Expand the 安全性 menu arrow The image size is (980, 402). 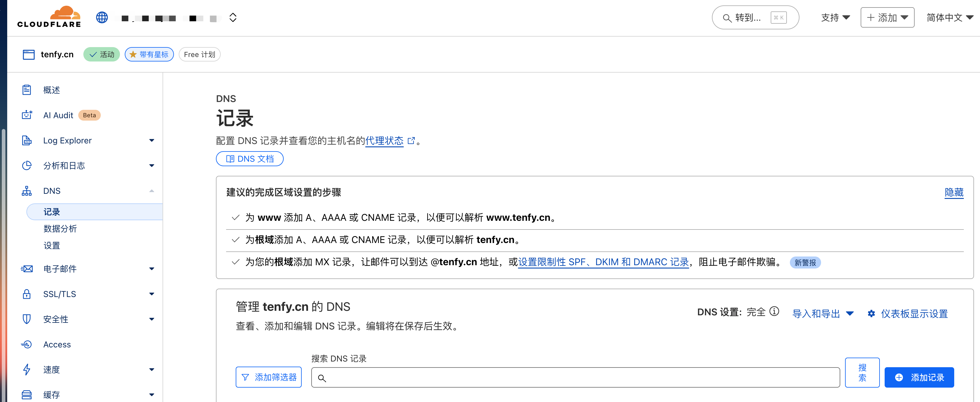152,319
